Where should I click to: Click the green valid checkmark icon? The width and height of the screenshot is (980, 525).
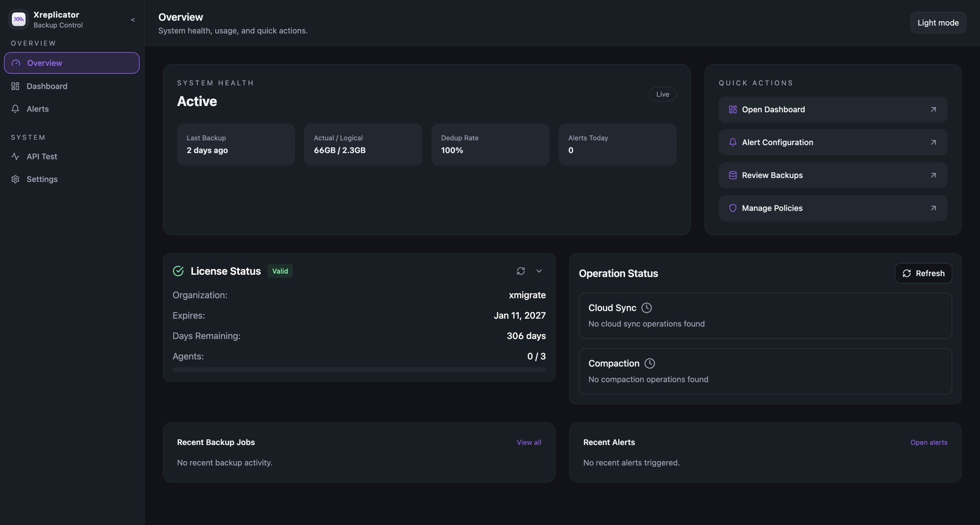point(178,271)
